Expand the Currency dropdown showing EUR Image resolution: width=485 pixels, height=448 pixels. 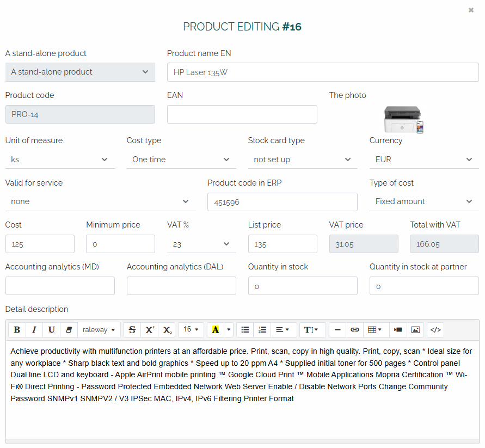423,159
